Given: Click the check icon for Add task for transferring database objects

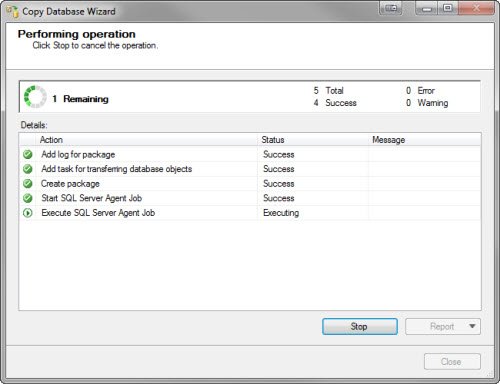Looking at the screenshot, I should tap(28, 169).
